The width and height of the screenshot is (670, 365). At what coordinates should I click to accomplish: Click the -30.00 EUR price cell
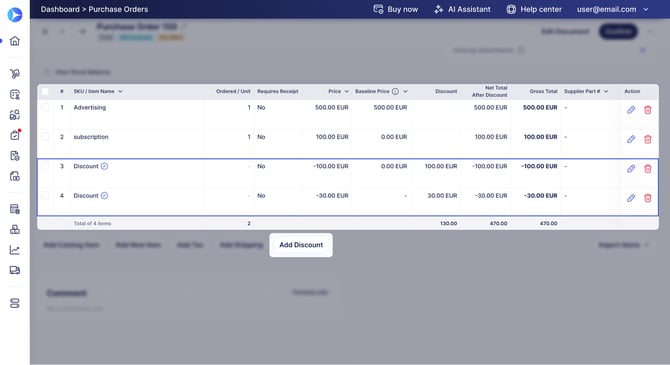(x=332, y=196)
